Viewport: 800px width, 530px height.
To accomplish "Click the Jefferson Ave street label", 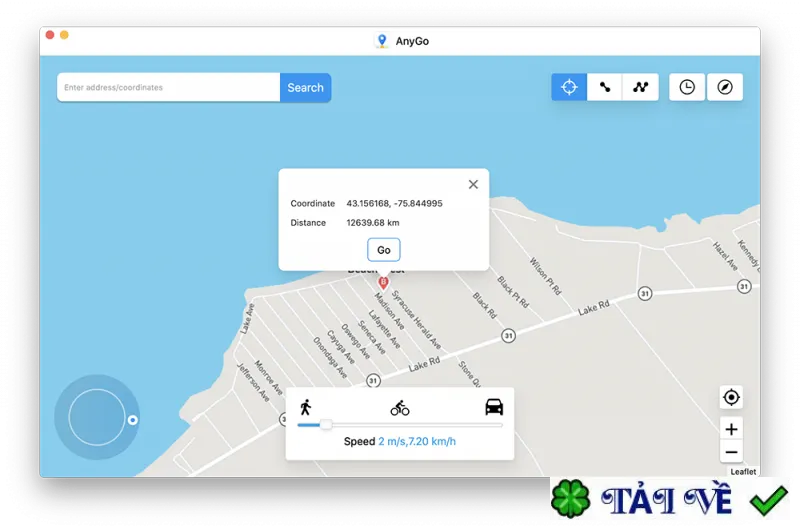I will click(253, 382).
